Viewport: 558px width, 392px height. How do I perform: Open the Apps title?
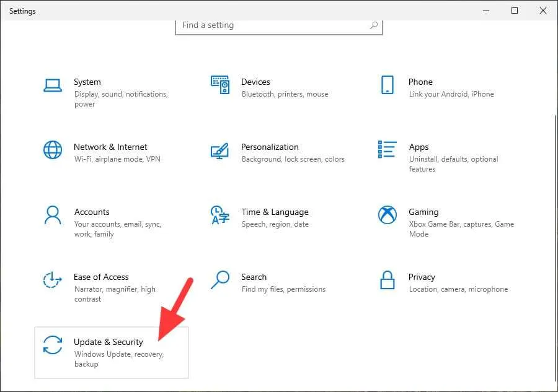418,147
